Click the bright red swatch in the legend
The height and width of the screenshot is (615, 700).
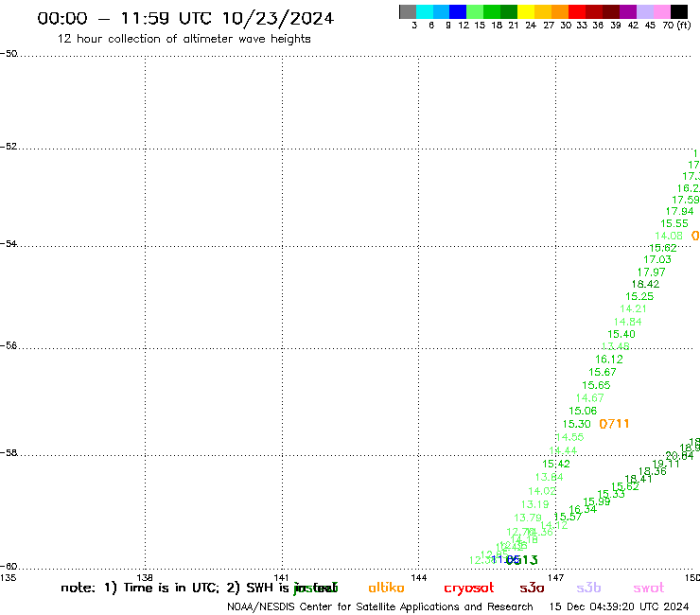tap(577, 12)
